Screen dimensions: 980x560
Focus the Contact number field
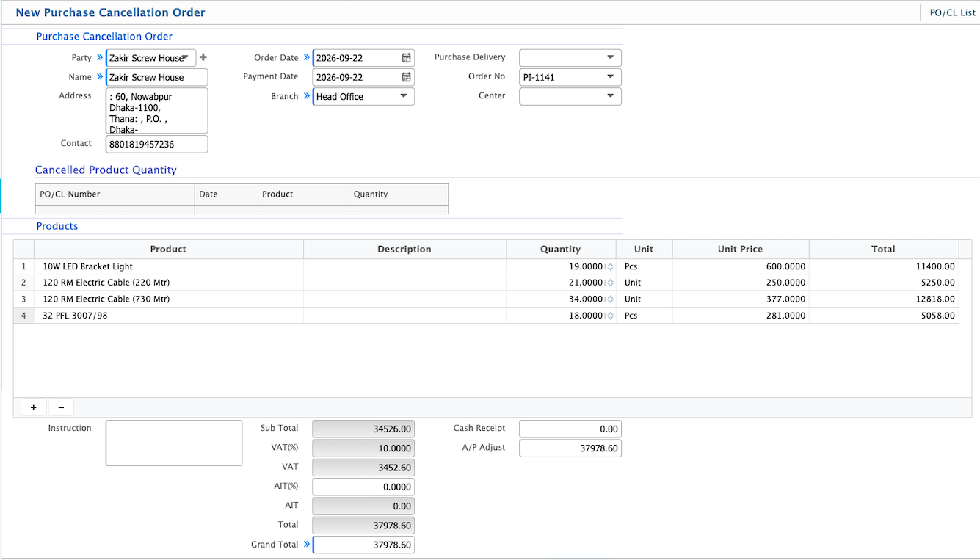[x=157, y=144]
